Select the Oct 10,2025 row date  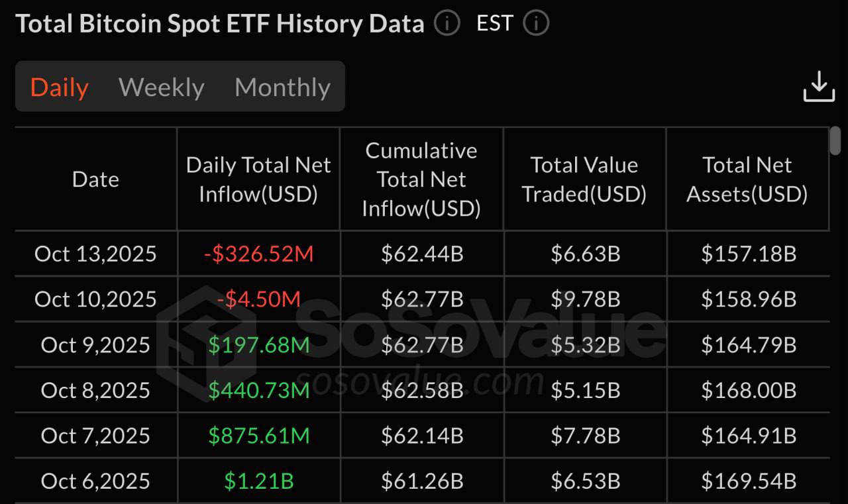coord(96,299)
